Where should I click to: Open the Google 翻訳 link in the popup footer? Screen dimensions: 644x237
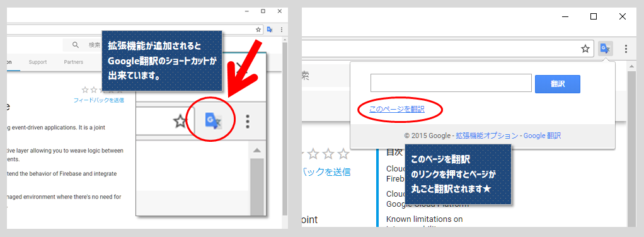[x=542, y=136]
